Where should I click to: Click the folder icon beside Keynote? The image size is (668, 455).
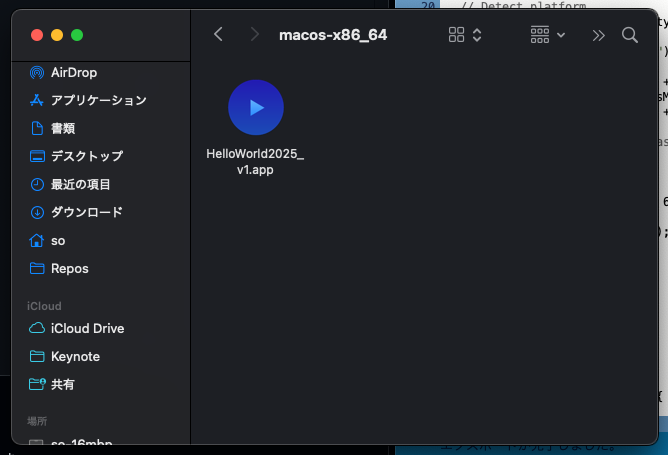click(37, 356)
